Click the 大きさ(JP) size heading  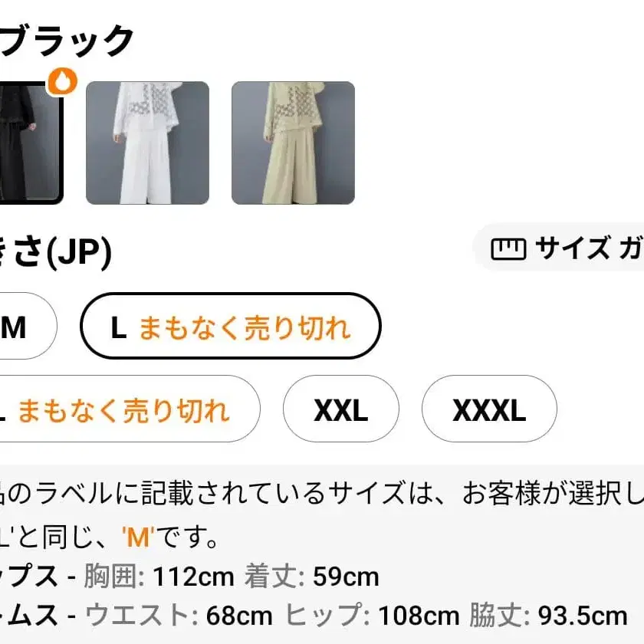point(55,251)
